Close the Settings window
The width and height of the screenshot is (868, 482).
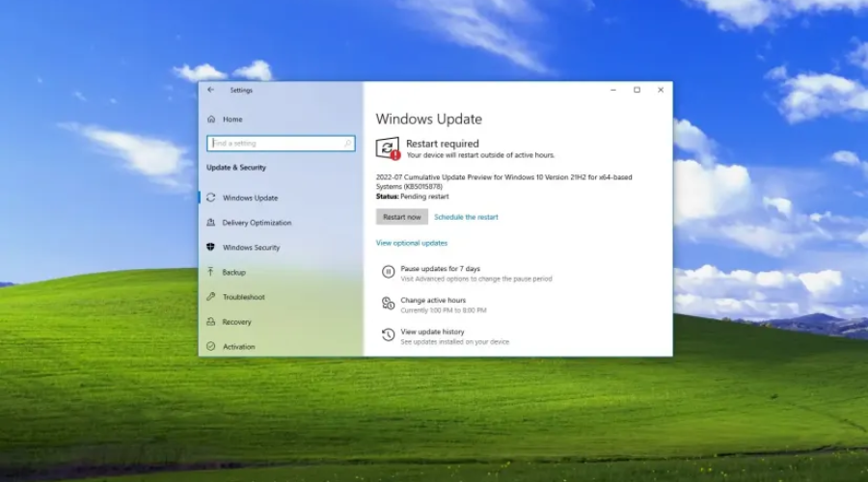661,90
